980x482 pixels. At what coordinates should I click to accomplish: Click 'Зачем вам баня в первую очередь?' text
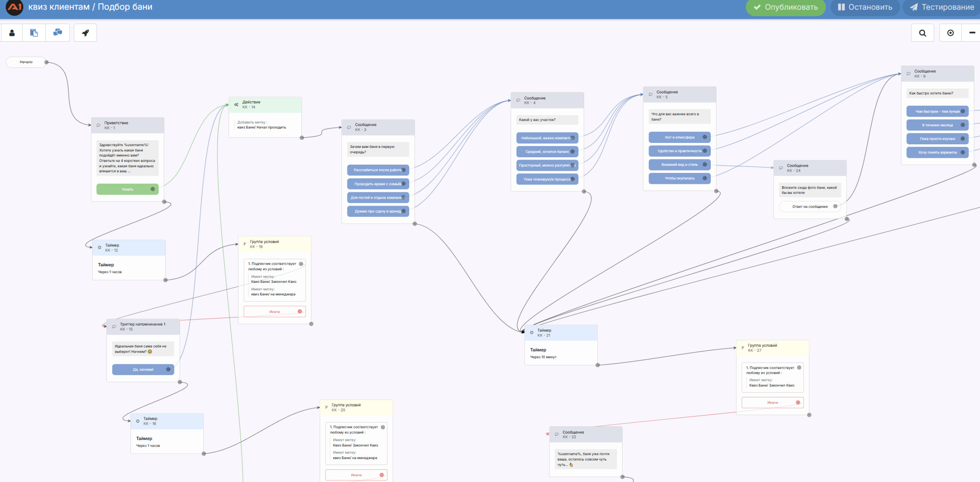(372, 149)
